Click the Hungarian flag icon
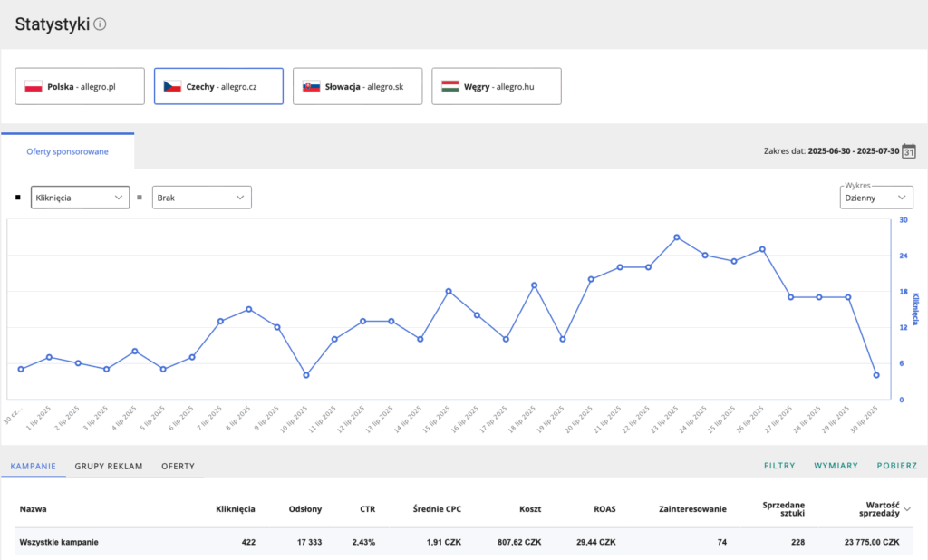Screen dimensions: 928x560 click(449, 87)
